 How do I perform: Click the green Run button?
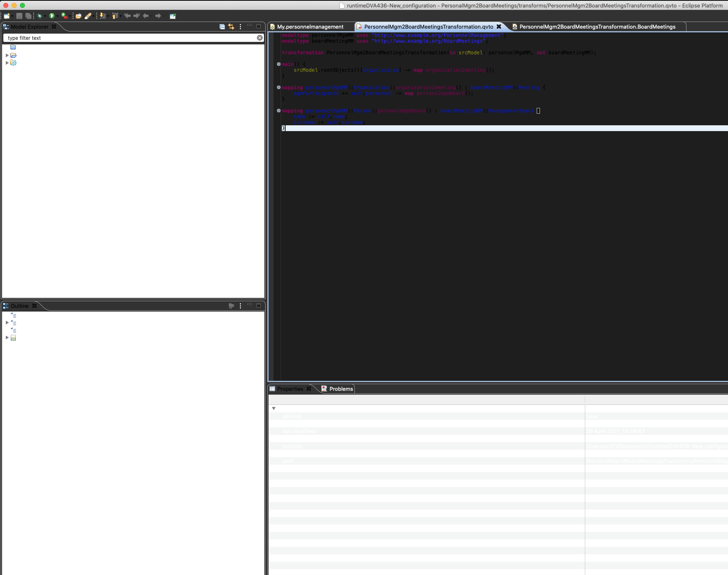pyautogui.click(x=52, y=16)
